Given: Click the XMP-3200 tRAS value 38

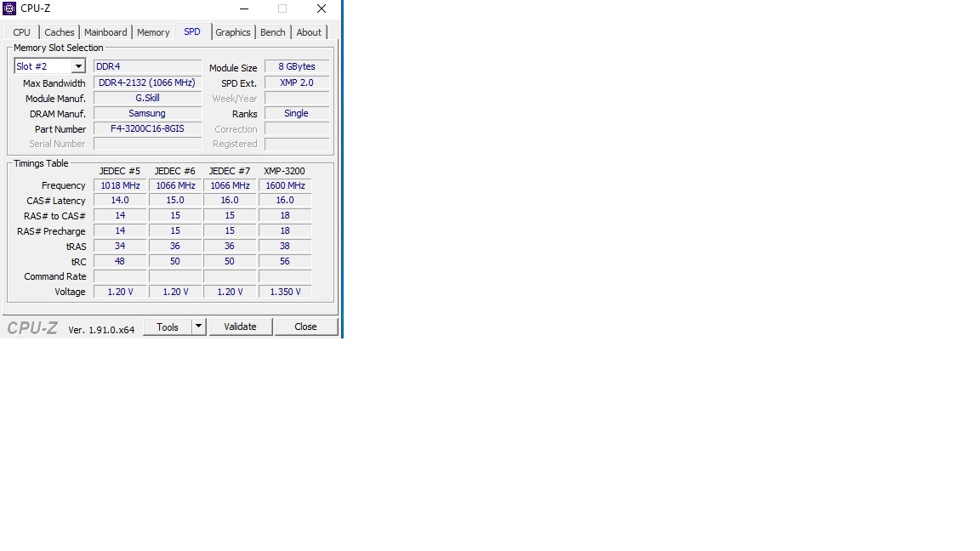Looking at the screenshot, I should pos(285,246).
